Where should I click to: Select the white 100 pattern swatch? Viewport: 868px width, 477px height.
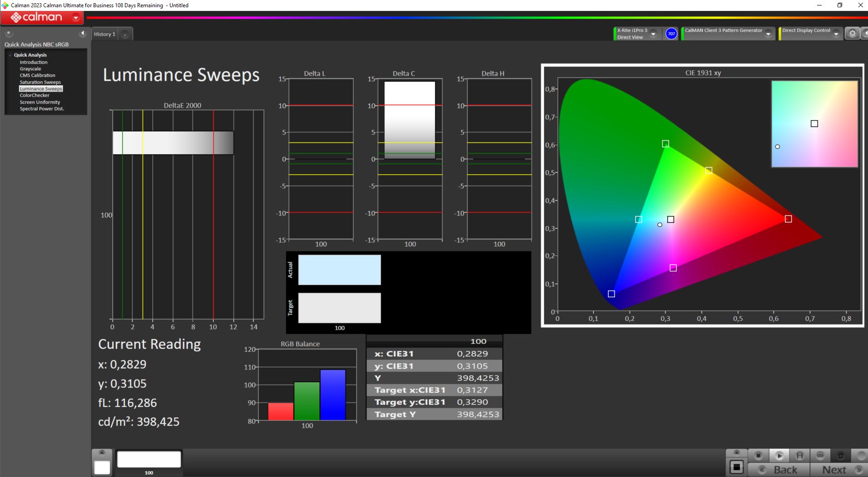[x=149, y=460]
